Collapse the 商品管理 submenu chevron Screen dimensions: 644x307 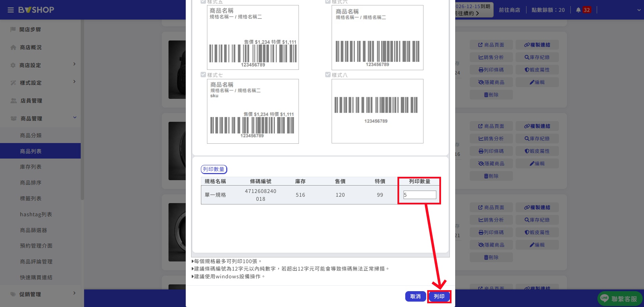(x=75, y=117)
